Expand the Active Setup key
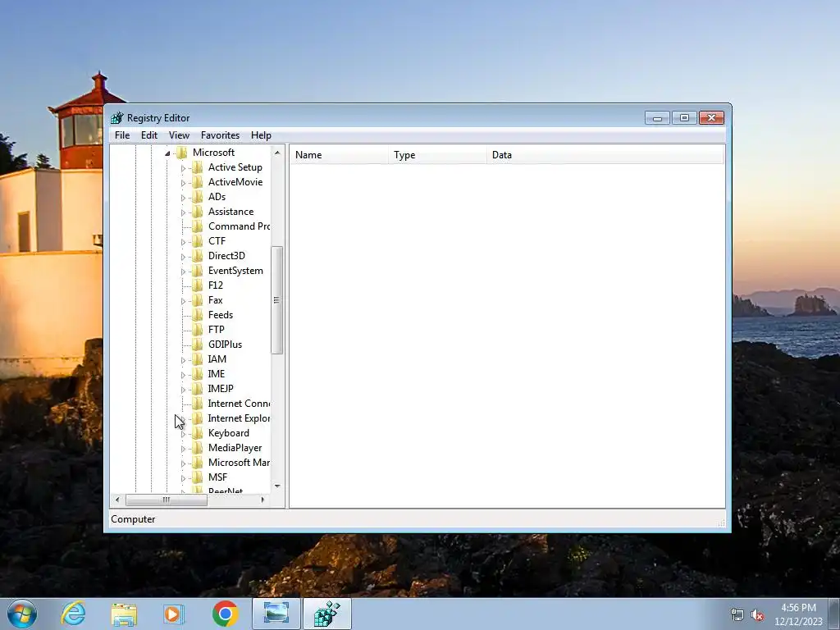Screen dimensions: 840x630 click(183, 168)
